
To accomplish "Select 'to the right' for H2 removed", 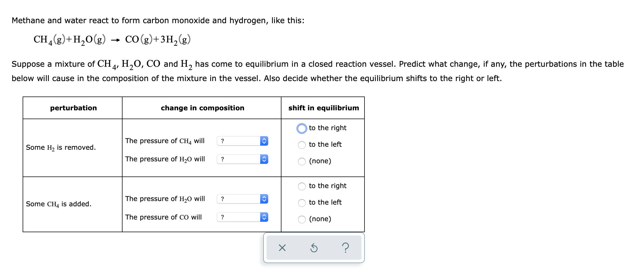I will coord(302,129).
